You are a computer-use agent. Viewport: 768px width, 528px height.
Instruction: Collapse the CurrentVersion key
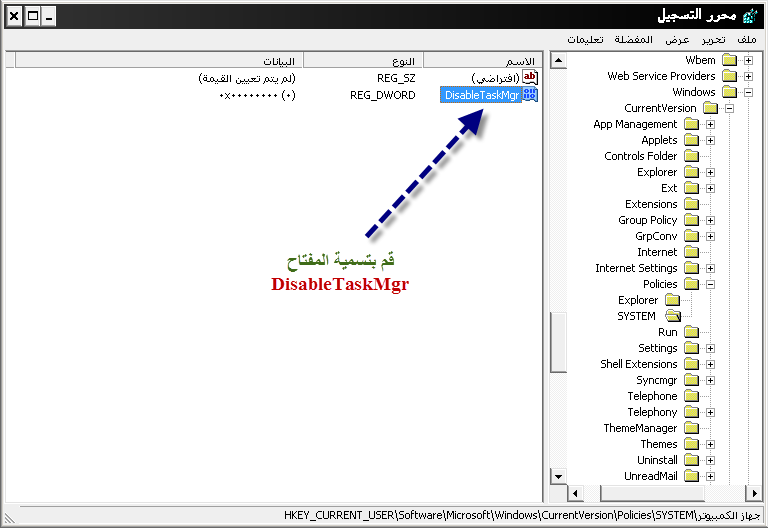[x=729, y=108]
